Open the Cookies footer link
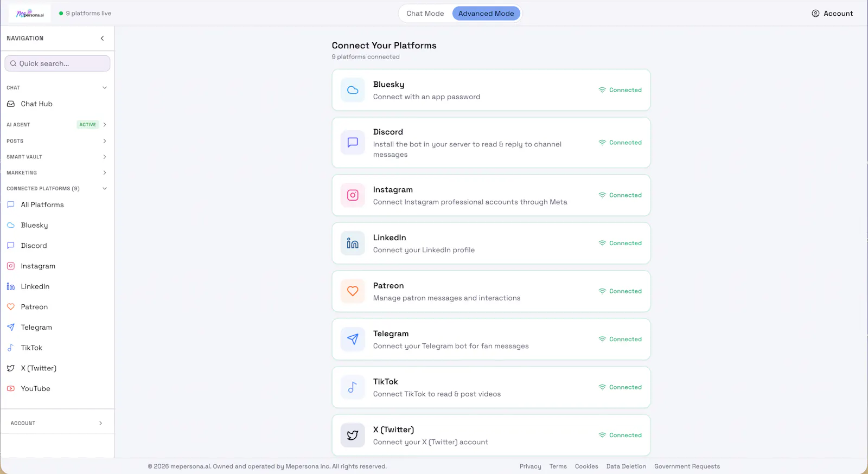This screenshot has height=474, width=868. pyautogui.click(x=586, y=466)
